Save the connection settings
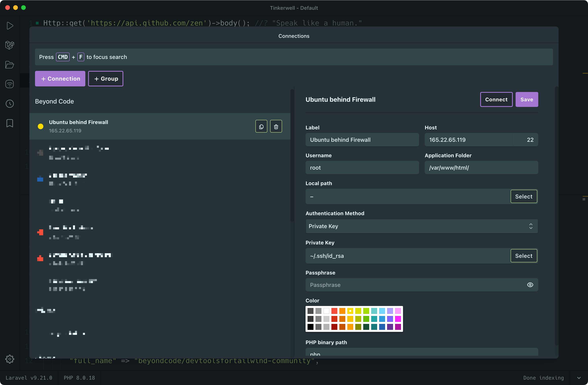Viewport: 588px width, 385px height. click(x=527, y=99)
